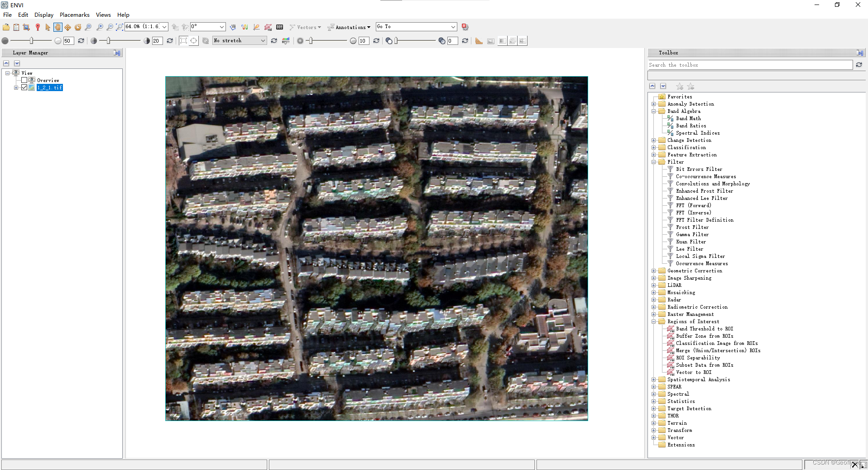Open a file with the folder icon
The width and height of the screenshot is (868, 470).
pyautogui.click(x=6, y=27)
